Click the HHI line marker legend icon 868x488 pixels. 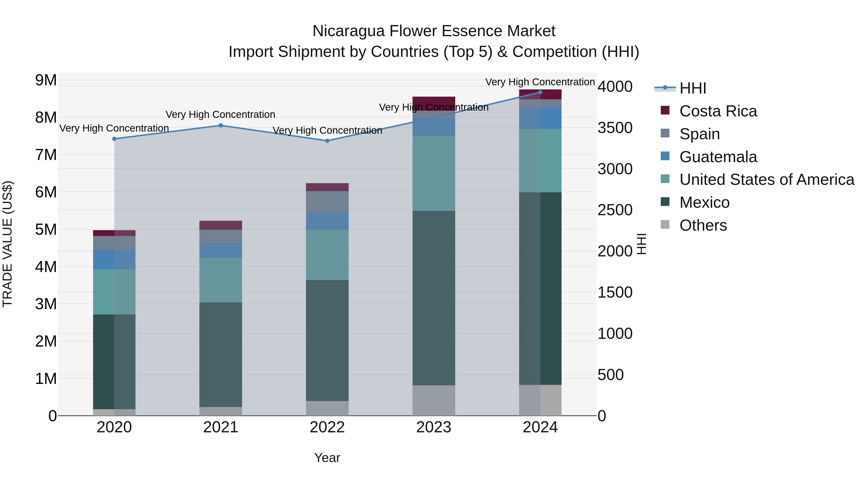point(665,88)
